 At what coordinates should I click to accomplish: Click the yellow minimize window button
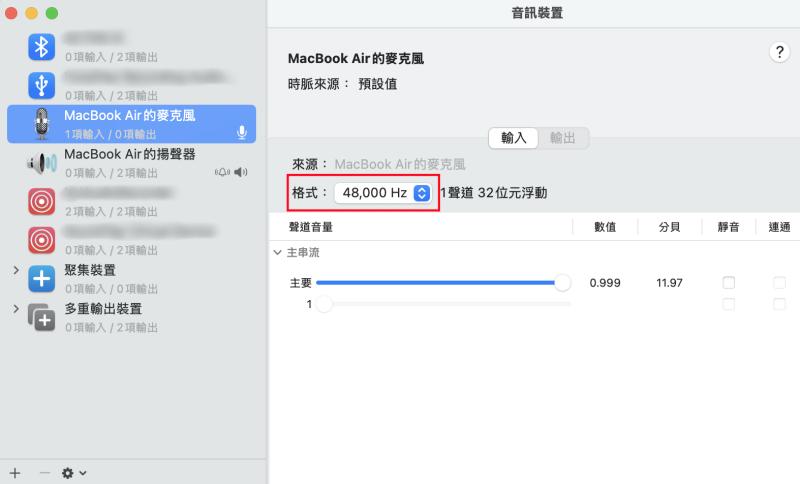32,13
